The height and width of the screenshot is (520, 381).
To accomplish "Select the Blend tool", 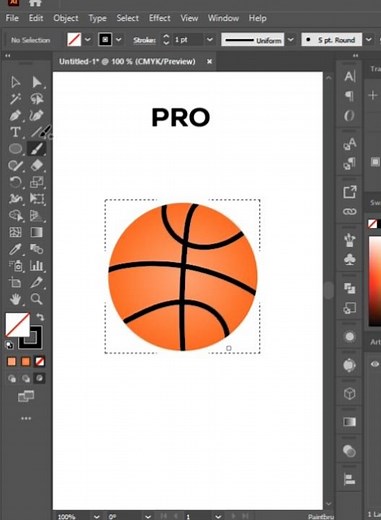I will coord(37,249).
